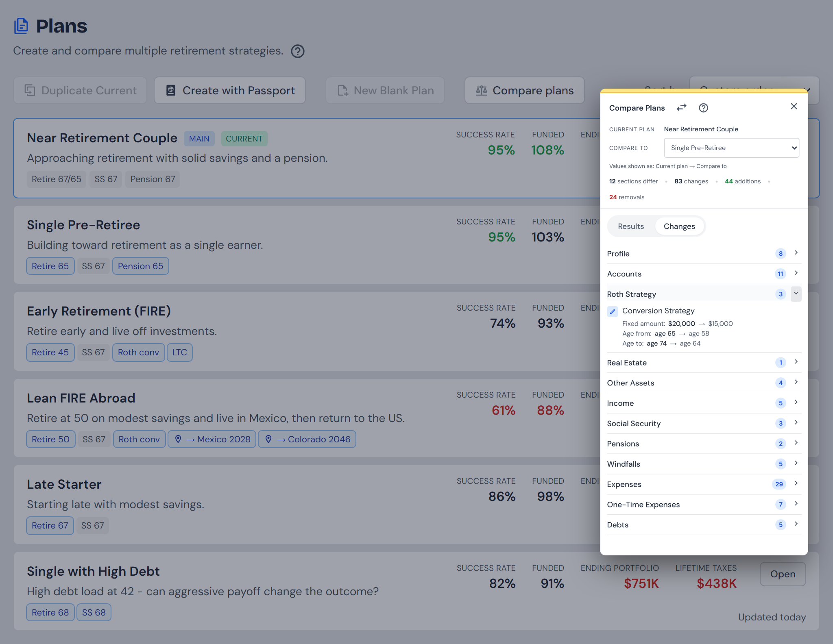Viewport: 833px width, 644px height.
Task: Expand the Accounts changes section
Action: click(x=704, y=274)
